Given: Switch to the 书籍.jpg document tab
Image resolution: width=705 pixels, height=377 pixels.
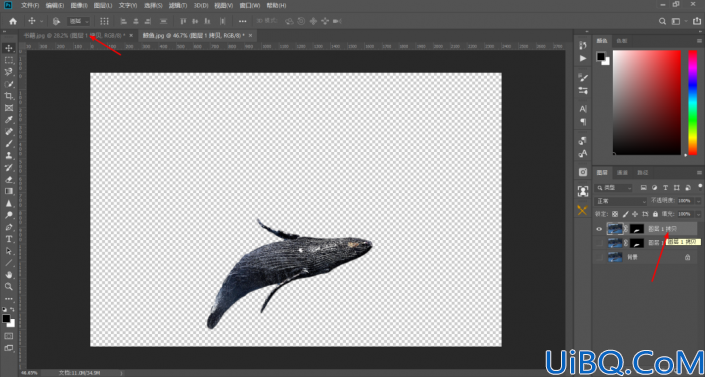Looking at the screenshot, I should point(74,36).
